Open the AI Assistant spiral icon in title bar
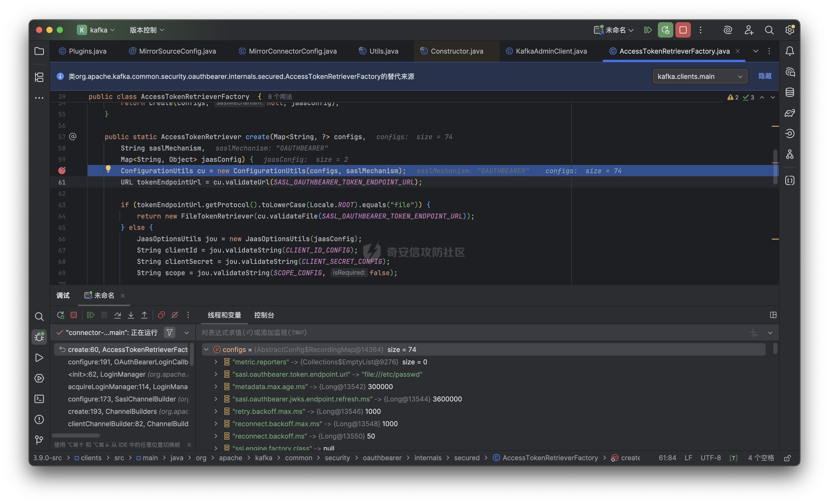The height and width of the screenshot is (504, 829). click(x=728, y=30)
